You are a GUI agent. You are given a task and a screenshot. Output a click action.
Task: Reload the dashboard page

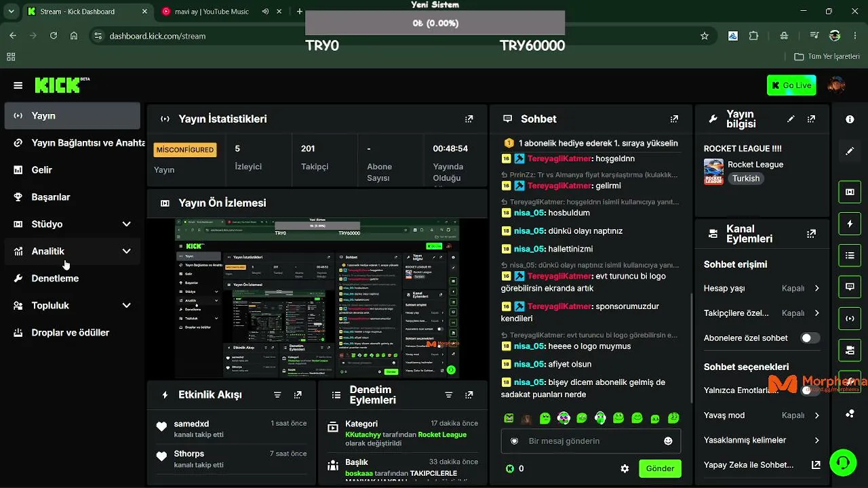[54, 36]
